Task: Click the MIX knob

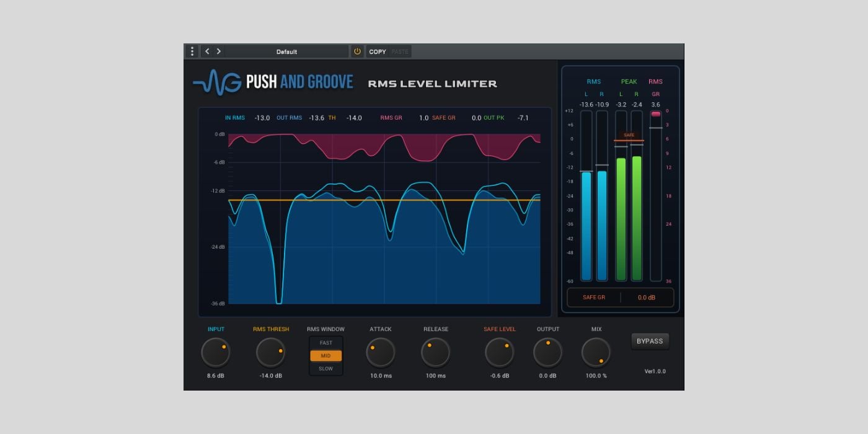Action: pyautogui.click(x=596, y=353)
